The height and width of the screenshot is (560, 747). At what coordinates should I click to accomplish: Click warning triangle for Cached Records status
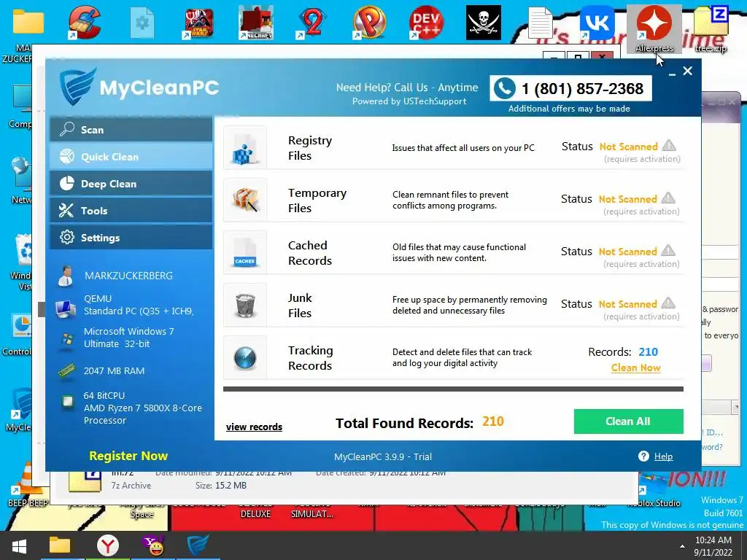pyautogui.click(x=668, y=250)
